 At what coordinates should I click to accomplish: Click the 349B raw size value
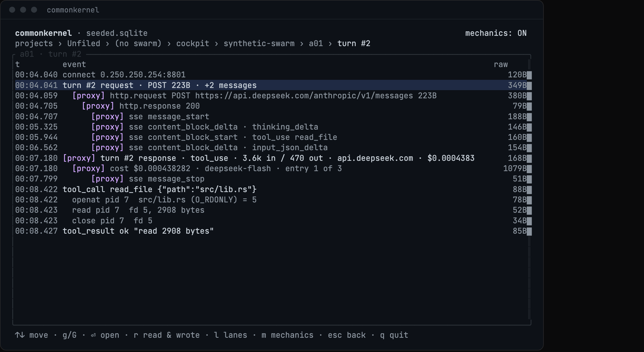point(517,85)
